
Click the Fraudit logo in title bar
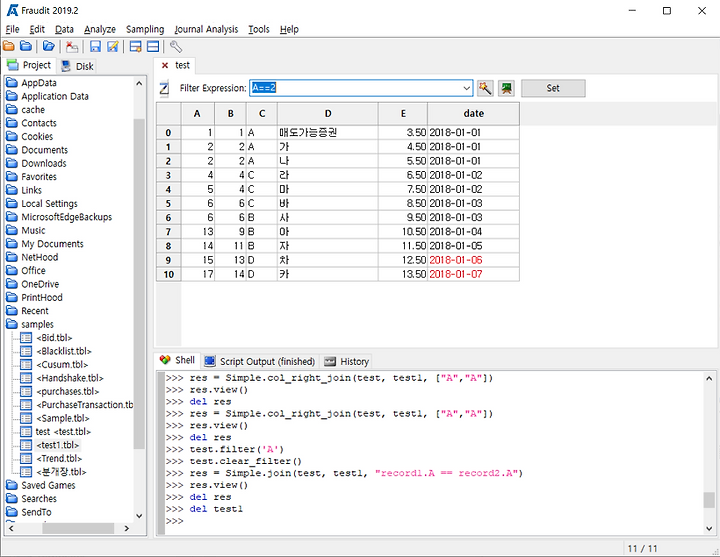click(12, 10)
